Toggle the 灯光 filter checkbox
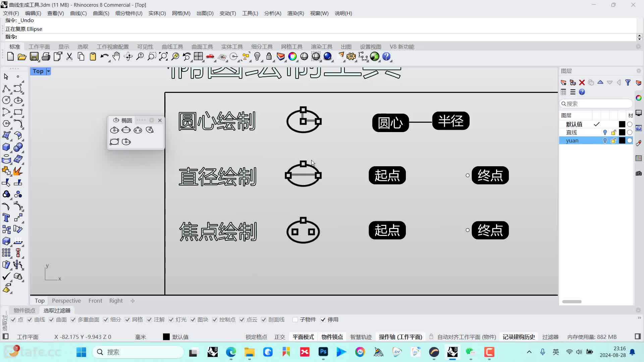Screen dimensions: 644x362 (171, 320)
